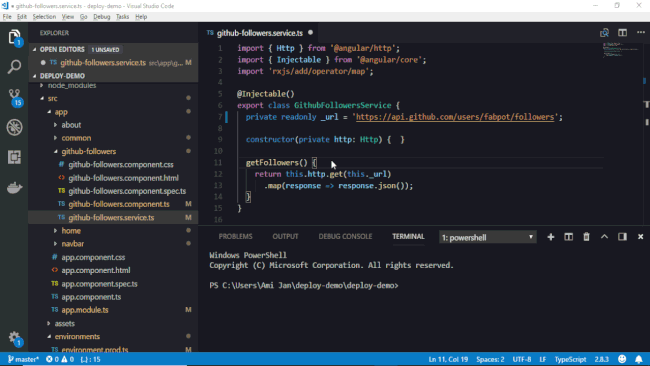Open github-followers.component.spec.ts file
Image resolution: width=650 pixels, height=366 pixels.
click(127, 191)
